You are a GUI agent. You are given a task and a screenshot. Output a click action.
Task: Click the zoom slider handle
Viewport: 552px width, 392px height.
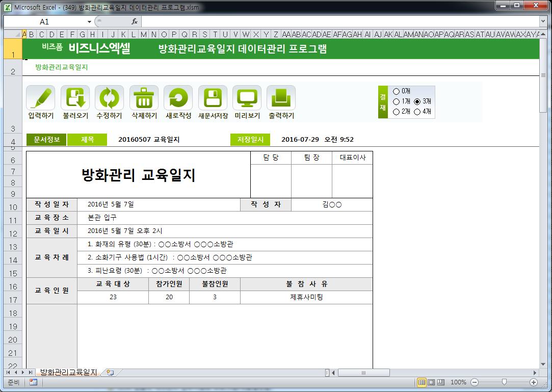pyautogui.click(x=504, y=382)
